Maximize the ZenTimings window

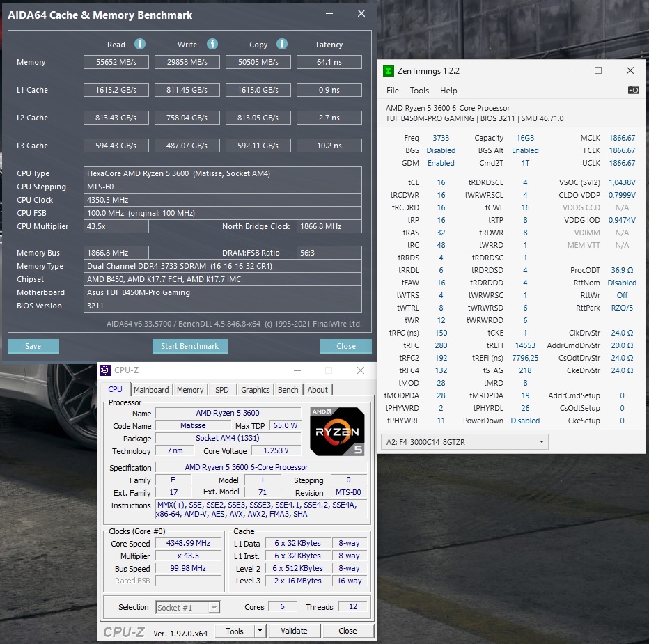598,71
